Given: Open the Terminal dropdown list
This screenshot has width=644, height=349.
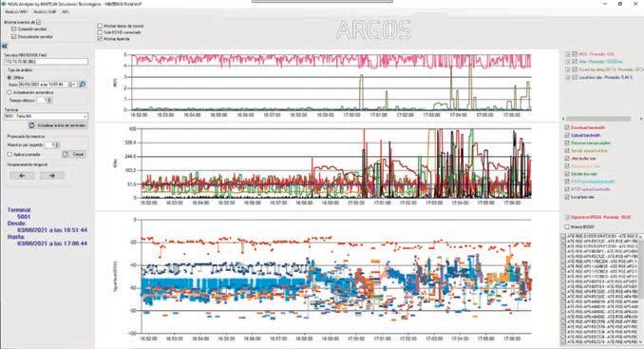Looking at the screenshot, I should tap(46, 116).
